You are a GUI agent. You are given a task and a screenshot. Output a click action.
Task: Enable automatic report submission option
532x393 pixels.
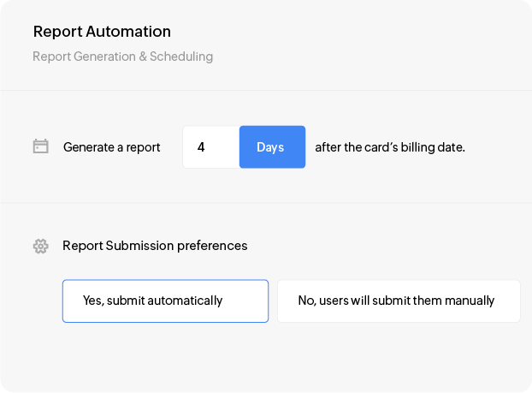pos(165,301)
